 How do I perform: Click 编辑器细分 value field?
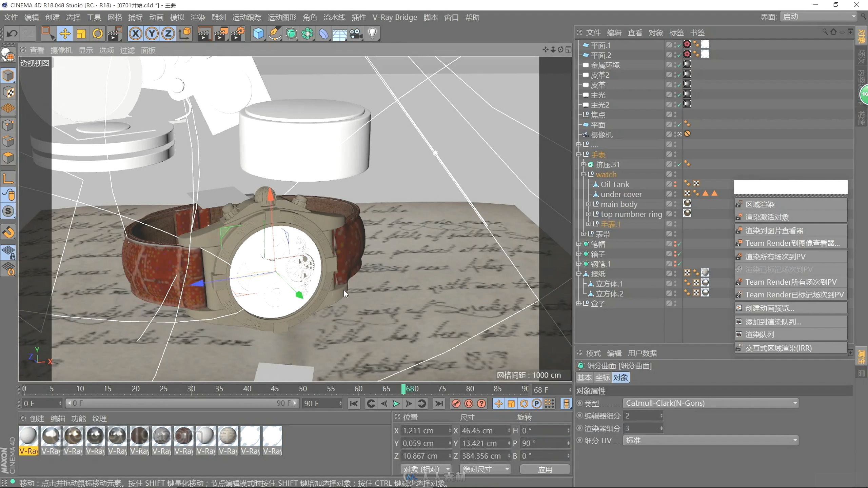point(643,415)
